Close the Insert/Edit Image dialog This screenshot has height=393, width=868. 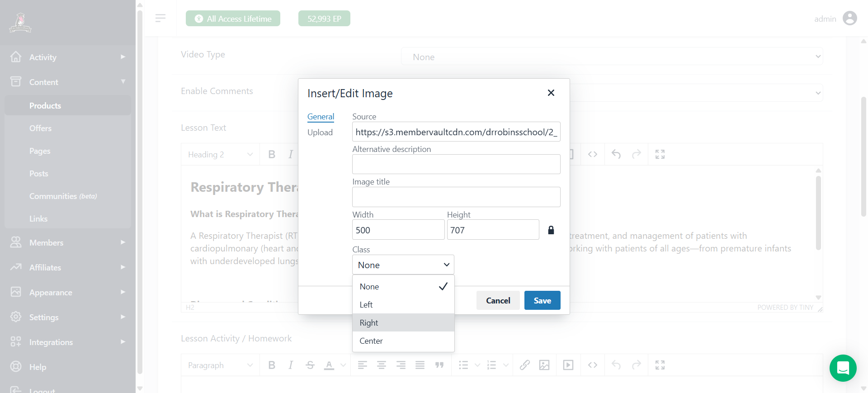[x=551, y=93]
